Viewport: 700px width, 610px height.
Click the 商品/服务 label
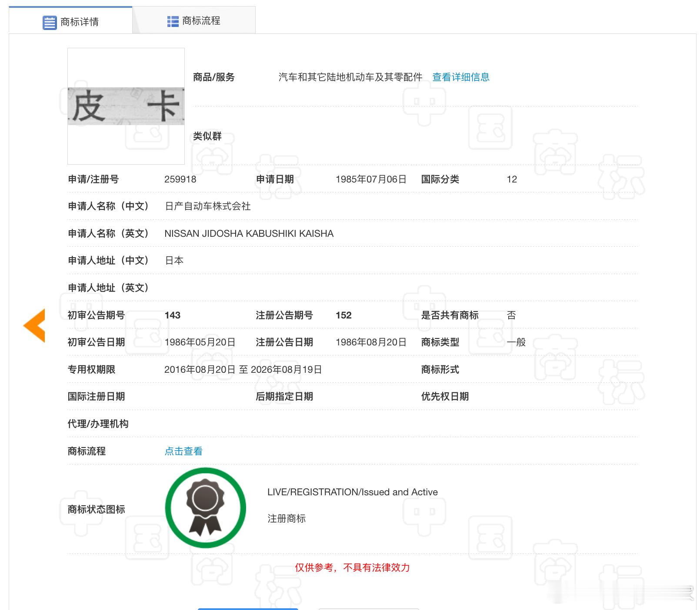pos(214,77)
